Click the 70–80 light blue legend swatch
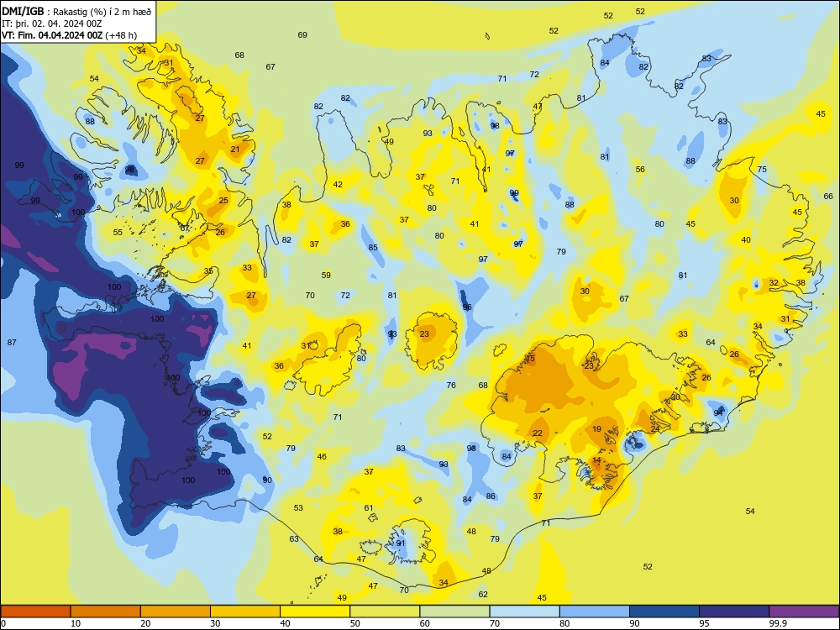Screen dimensions: 840x630 click(x=524, y=612)
